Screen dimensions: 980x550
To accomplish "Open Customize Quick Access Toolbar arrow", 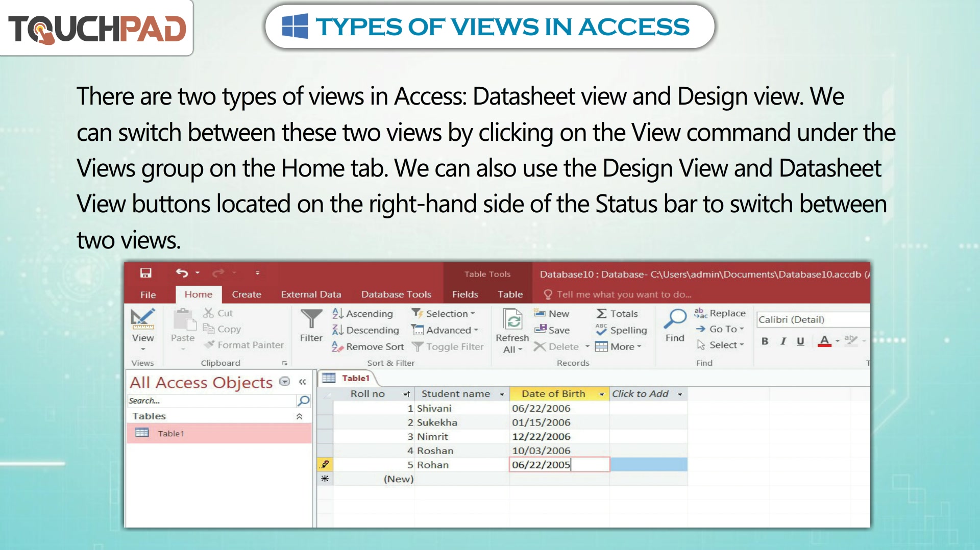I will pyautogui.click(x=257, y=273).
